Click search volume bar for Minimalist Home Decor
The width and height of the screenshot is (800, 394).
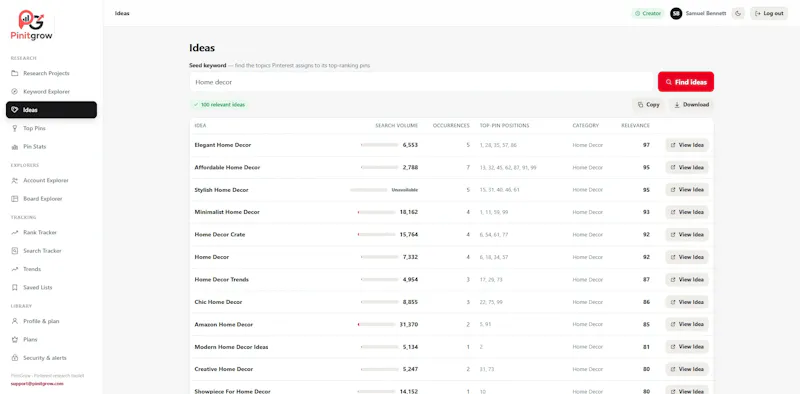click(x=377, y=212)
